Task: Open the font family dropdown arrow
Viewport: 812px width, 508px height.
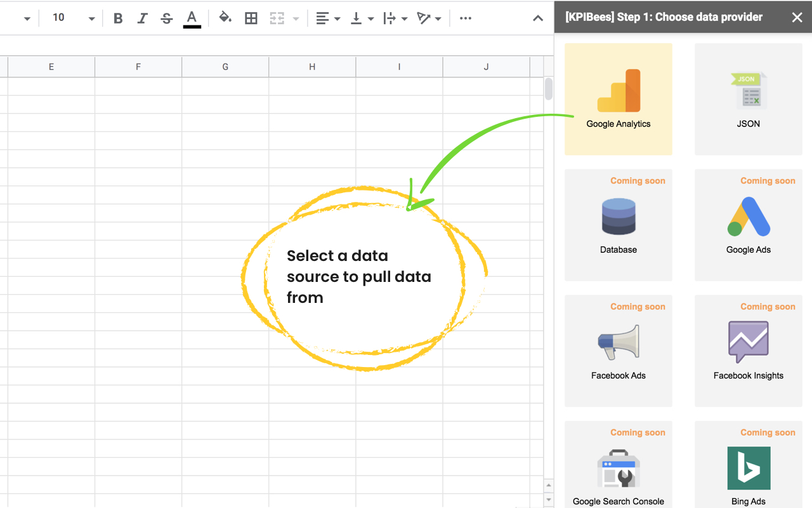Action: click(x=27, y=19)
